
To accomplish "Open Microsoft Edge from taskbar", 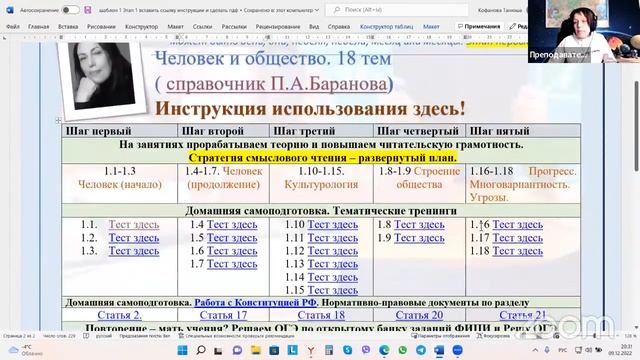I will point(384,350).
